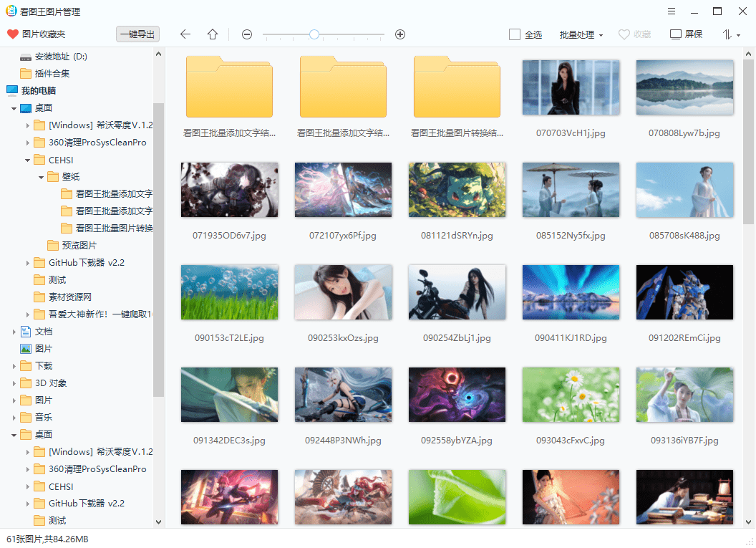Zoom in with the plus magnifier icon
This screenshot has height=548, width=756.
400,34
